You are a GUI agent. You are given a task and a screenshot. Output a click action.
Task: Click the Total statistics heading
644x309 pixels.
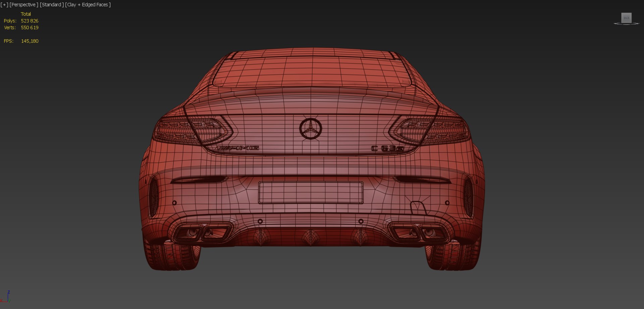[x=26, y=14]
